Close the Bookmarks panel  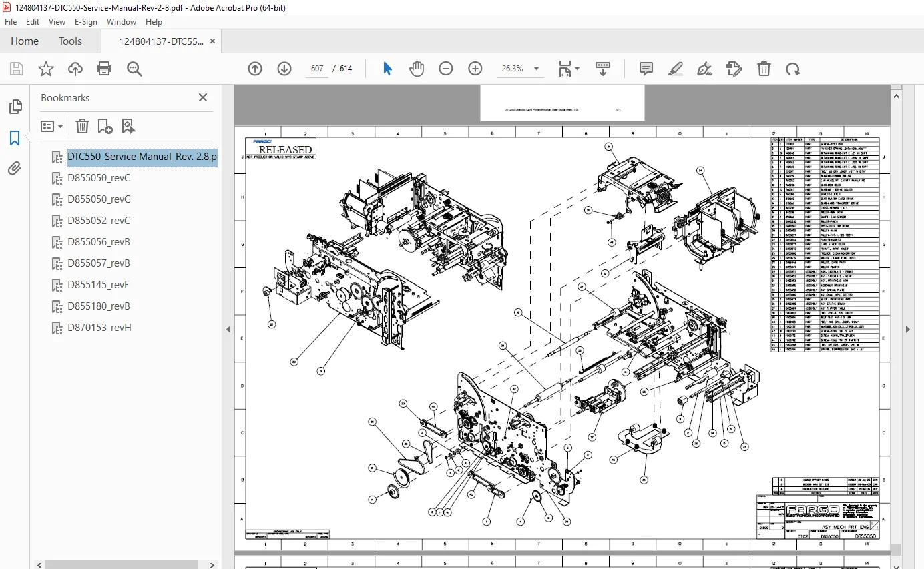(x=203, y=97)
